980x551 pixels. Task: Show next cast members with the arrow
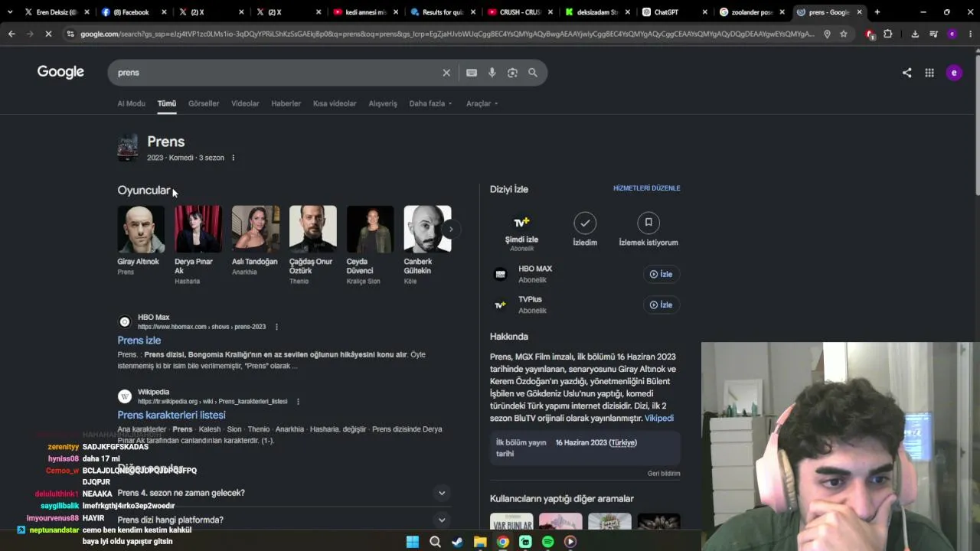point(451,229)
